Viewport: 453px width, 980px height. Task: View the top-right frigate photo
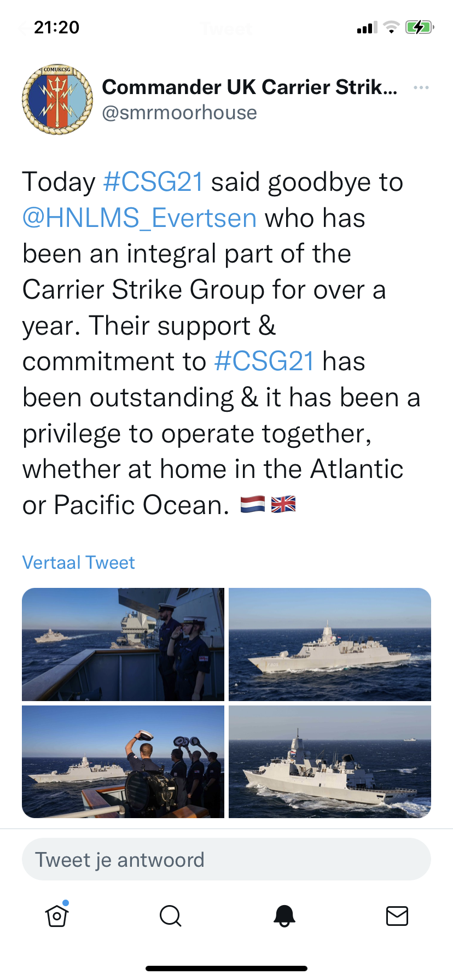coord(330,644)
